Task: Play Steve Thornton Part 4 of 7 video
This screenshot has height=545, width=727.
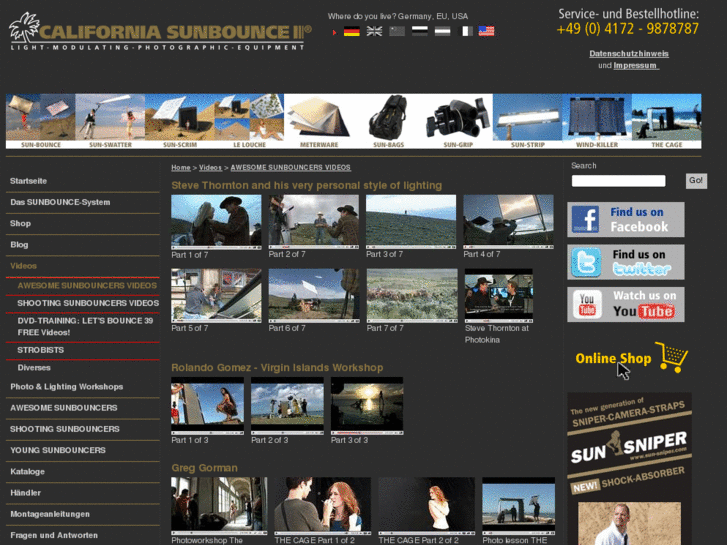Action: click(508, 222)
